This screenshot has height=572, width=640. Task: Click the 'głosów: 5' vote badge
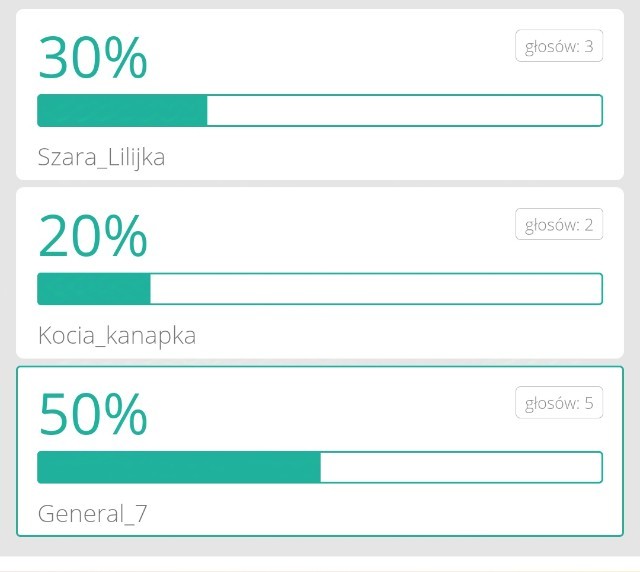tap(559, 403)
